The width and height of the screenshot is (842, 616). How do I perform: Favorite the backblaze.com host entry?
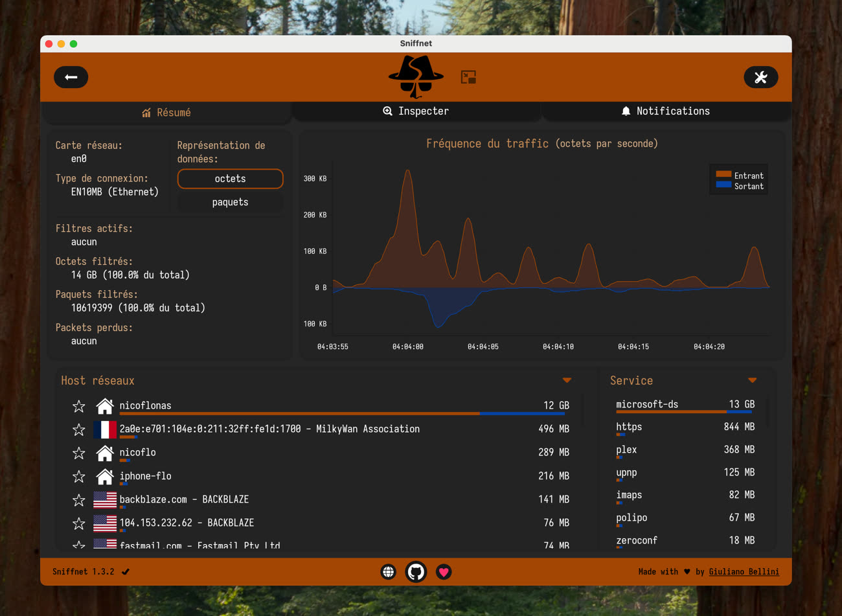click(x=78, y=499)
